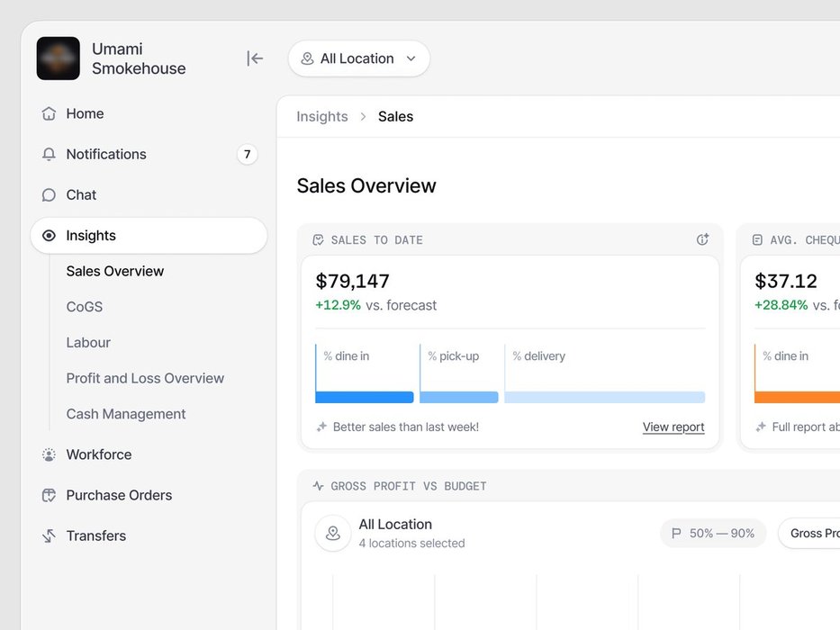The height and width of the screenshot is (630, 840).
Task: Click the Notifications bell icon
Action: click(x=49, y=154)
